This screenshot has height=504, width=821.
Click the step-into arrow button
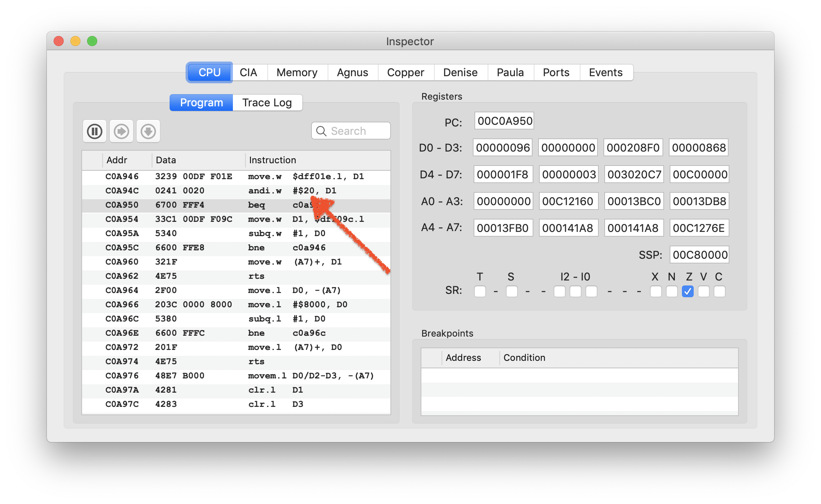click(x=121, y=131)
